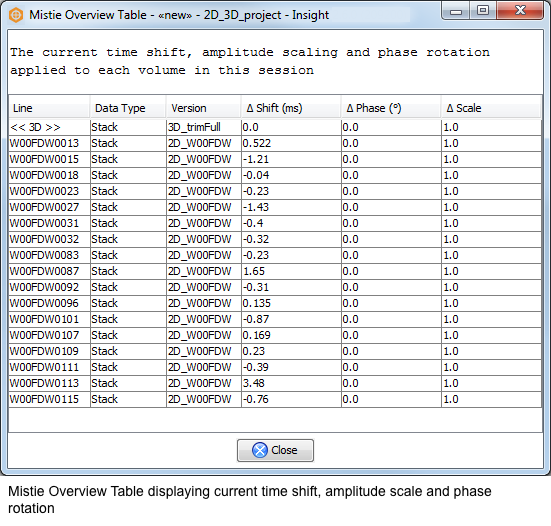The width and height of the screenshot is (551, 526).
Task: Minimize the Mistie Overview Table window
Action: pos(456,11)
